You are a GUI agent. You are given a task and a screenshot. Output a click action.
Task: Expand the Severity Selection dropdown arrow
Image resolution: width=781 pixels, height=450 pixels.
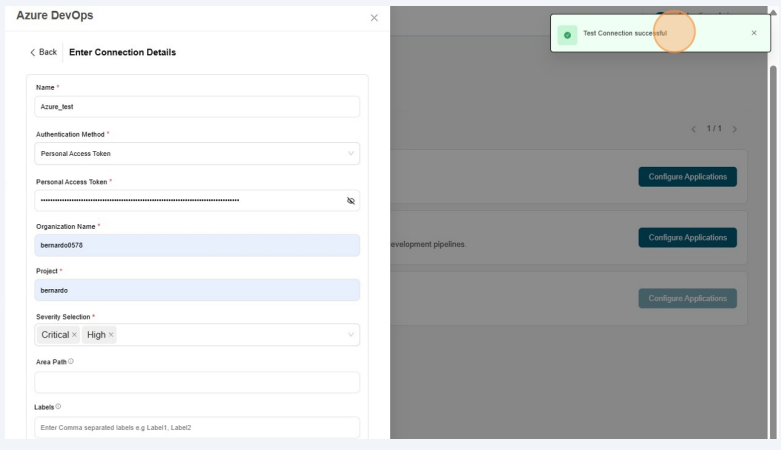pos(351,335)
